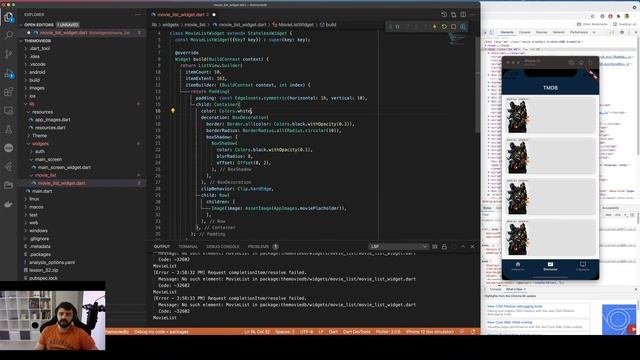Screen dimensions: 640x360
Task: Select iPhone 12 simulator device in status bar
Action: point(430,331)
